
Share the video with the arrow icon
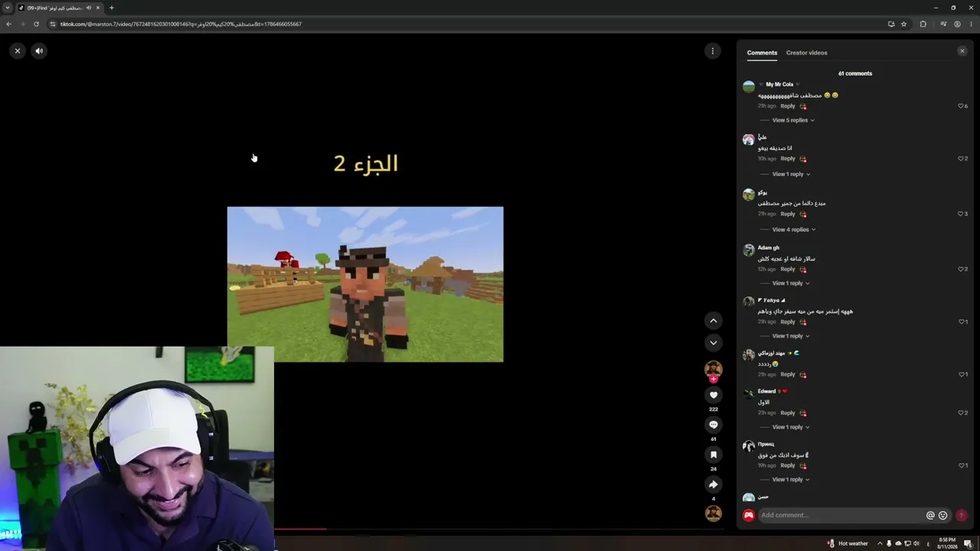pyautogui.click(x=714, y=484)
